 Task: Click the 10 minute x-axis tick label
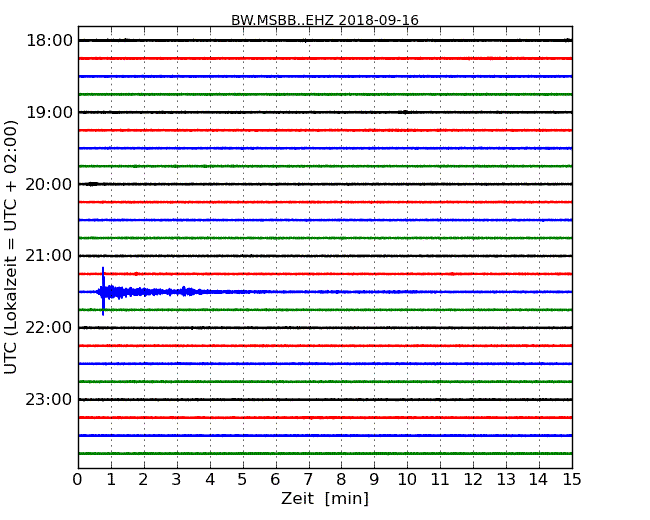407,480
